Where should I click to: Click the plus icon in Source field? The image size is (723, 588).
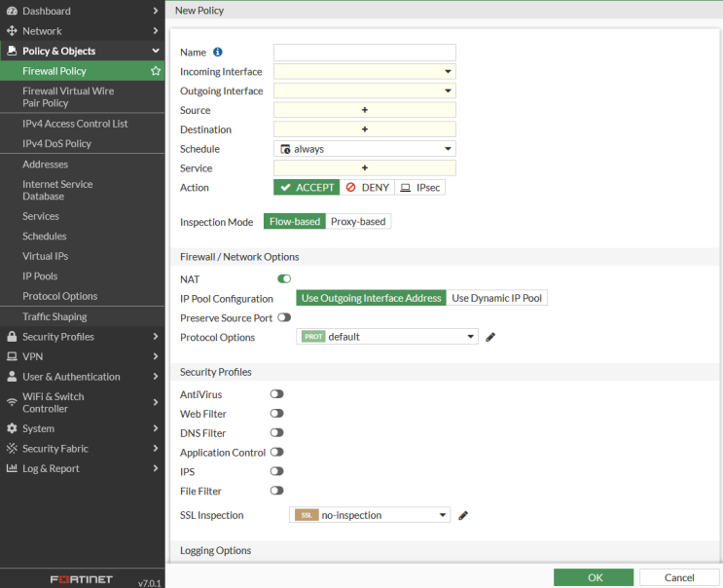pos(365,110)
